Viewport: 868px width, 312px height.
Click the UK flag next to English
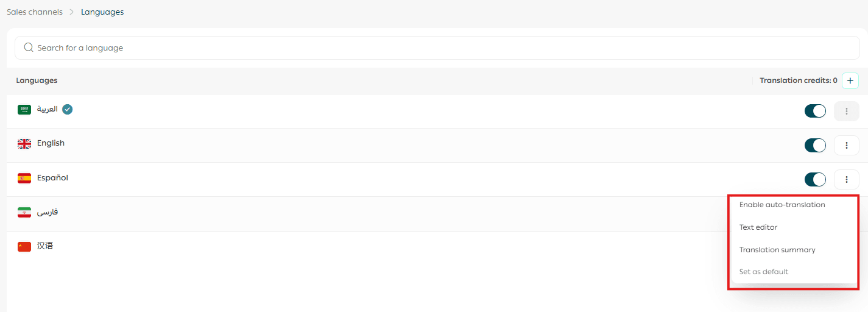24,144
